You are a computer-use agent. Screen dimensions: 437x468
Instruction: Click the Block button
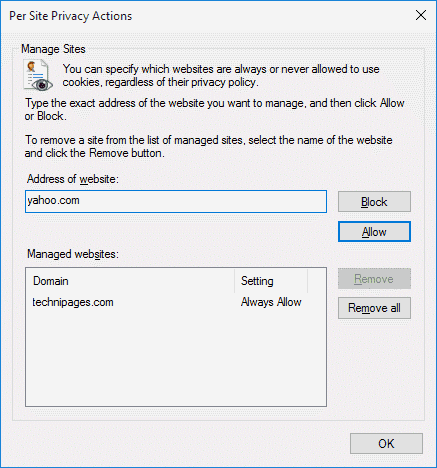pos(374,202)
